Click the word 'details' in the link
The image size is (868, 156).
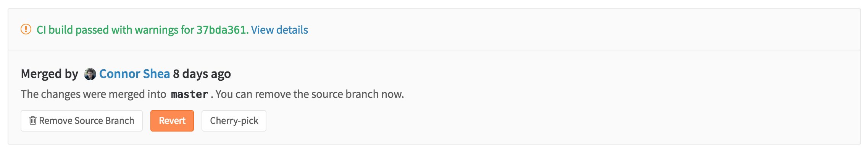coord(292,30)
